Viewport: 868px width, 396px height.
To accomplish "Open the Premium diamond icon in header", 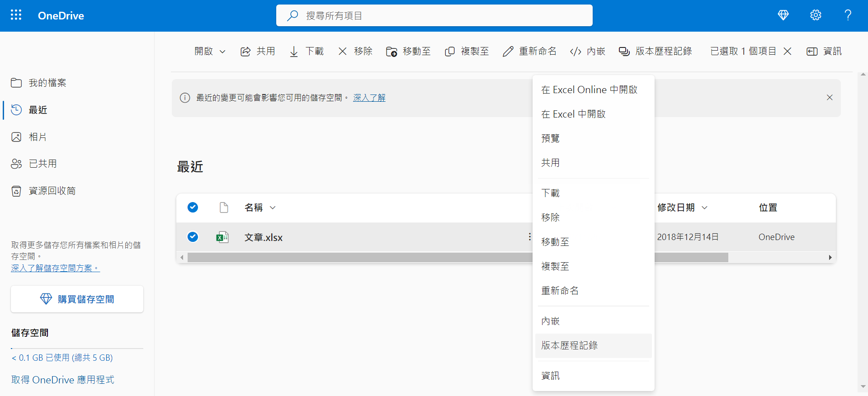I will point(783,15).
